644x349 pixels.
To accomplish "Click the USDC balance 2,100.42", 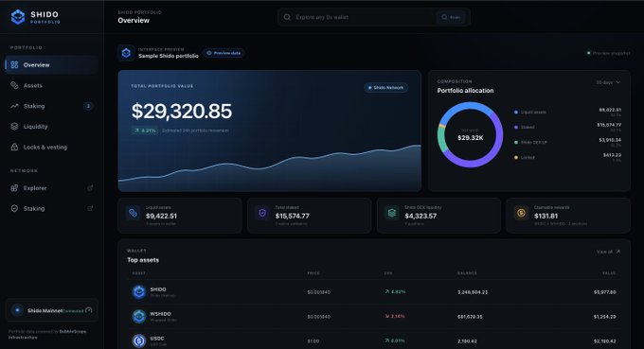I will pyautogui.click(x=467, y=341).
